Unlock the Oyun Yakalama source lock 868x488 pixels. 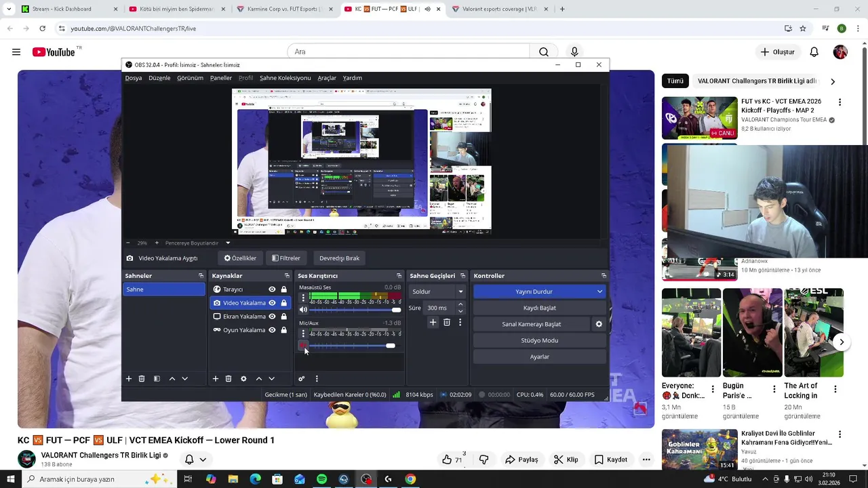click(283, 330)
